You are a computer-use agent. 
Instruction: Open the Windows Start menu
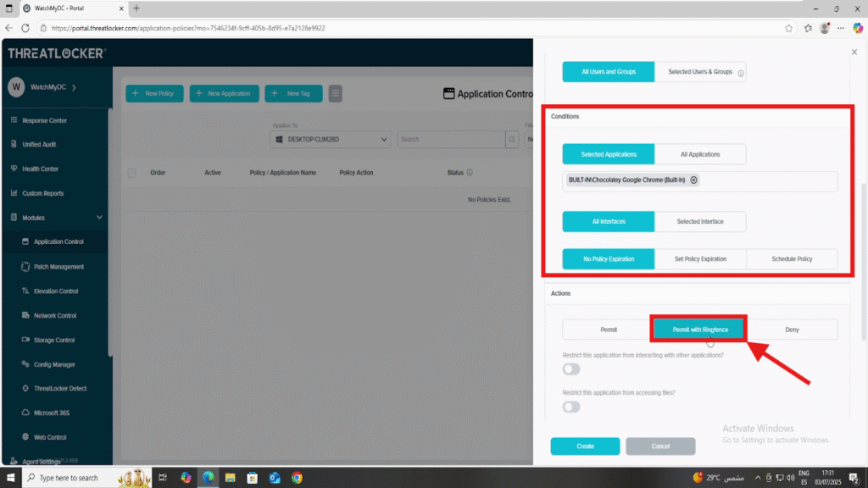(x=10, y=478)
